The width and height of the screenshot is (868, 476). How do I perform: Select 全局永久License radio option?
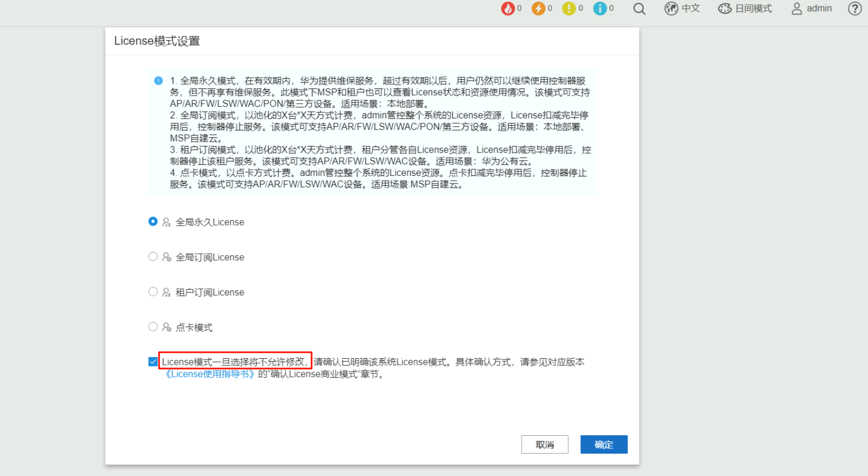153,221
